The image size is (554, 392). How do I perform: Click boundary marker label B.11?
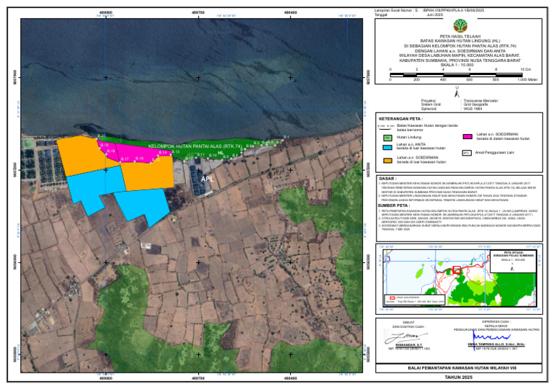[201, 154]
